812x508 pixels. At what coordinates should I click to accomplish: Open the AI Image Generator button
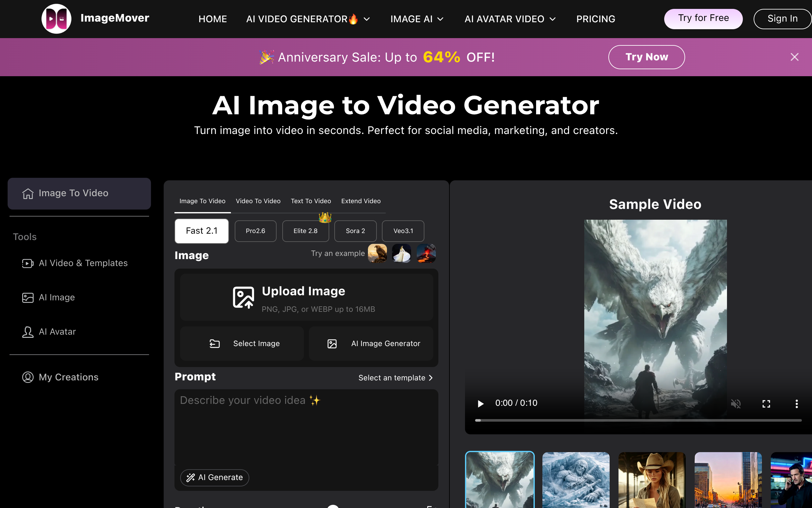371,343
